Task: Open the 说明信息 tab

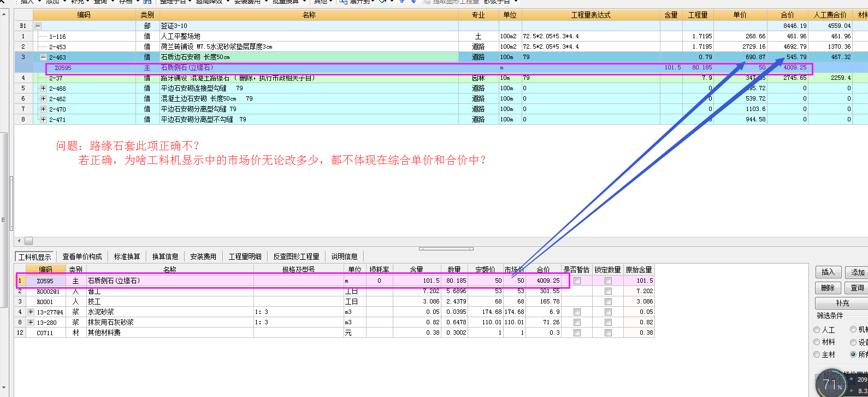Action: coord(344,256)
